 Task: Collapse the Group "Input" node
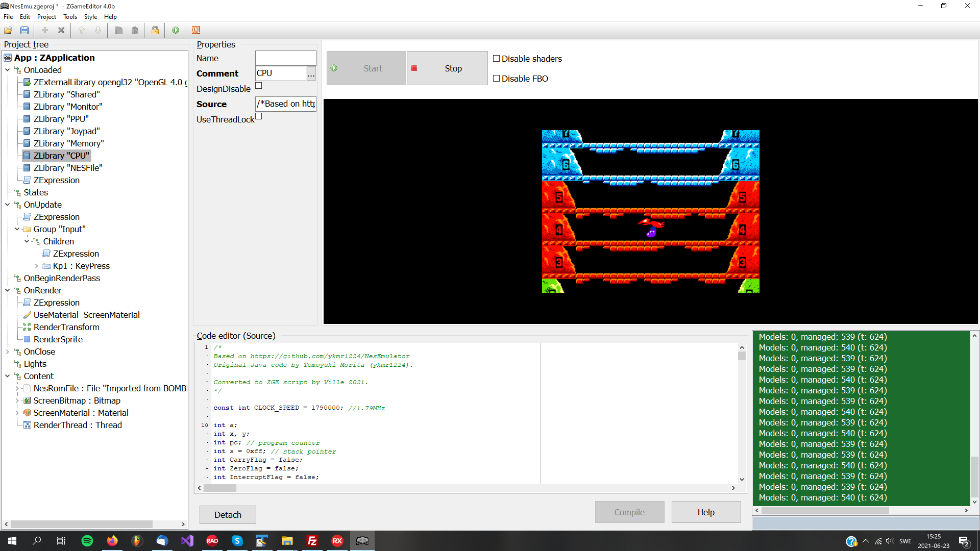click(17, 229)
